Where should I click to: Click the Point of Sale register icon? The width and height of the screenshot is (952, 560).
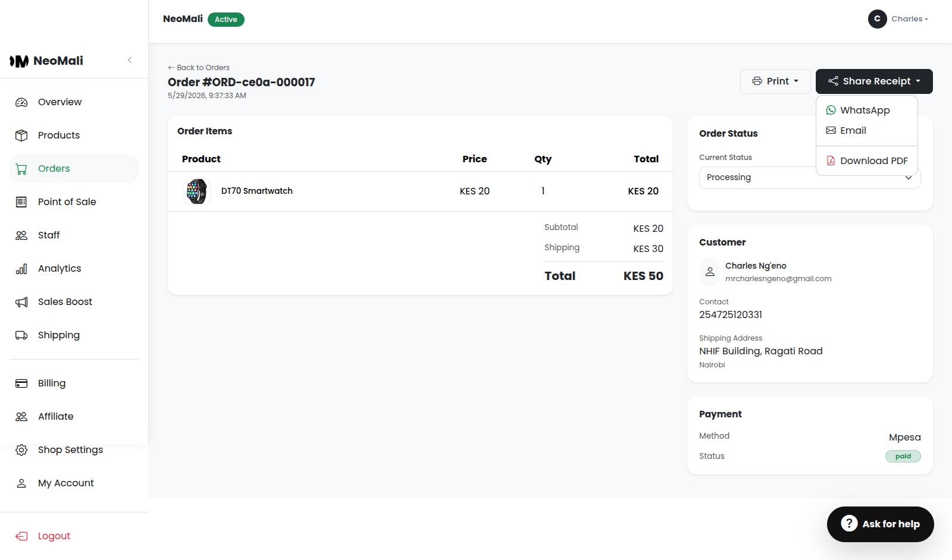click(x=21, y=202)
